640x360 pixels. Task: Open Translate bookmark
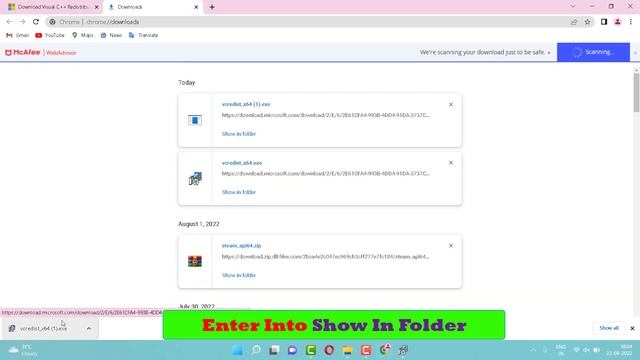(143, 35)
